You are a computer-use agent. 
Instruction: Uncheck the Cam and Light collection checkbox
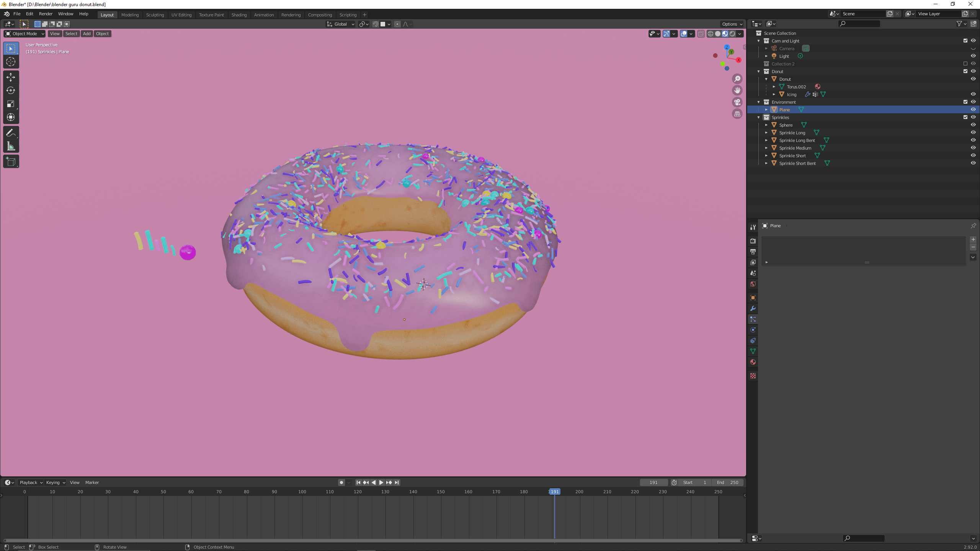tap(965, 41)
